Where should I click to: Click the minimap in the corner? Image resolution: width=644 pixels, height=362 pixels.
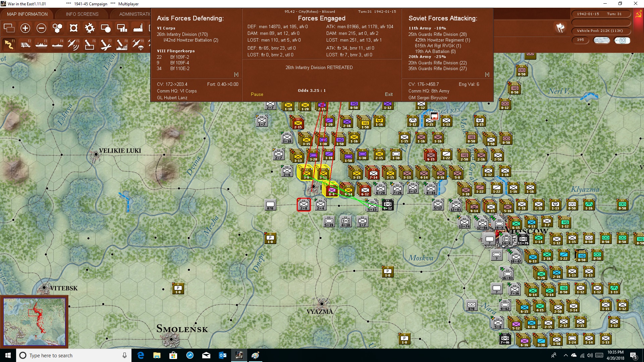[34, 322]
